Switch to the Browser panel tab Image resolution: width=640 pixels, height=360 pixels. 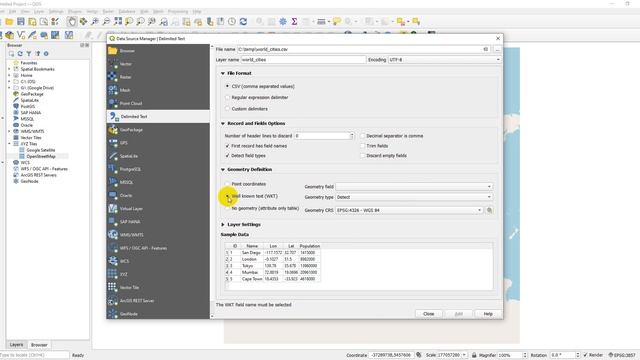point(39,345)
